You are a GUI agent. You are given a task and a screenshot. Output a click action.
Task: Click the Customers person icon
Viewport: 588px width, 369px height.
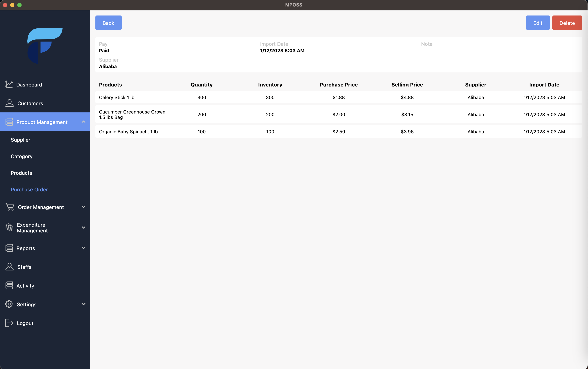10,103
